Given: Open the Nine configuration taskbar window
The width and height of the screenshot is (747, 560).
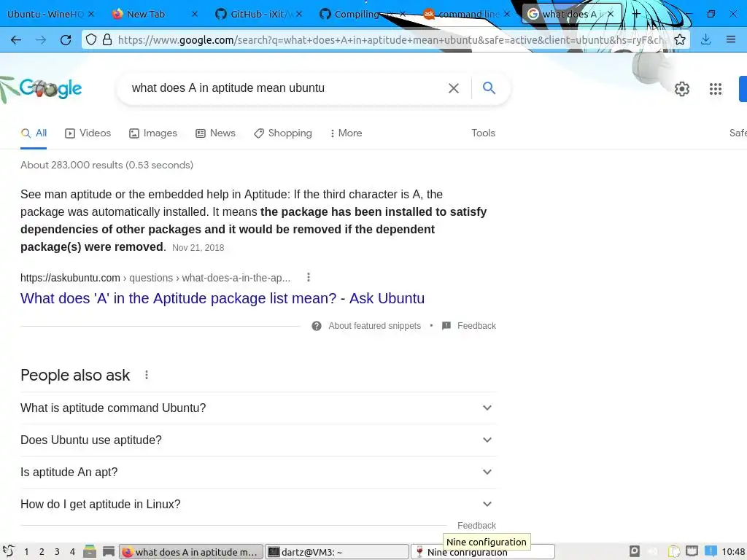Looking at the screenshot, I should 483,553.
